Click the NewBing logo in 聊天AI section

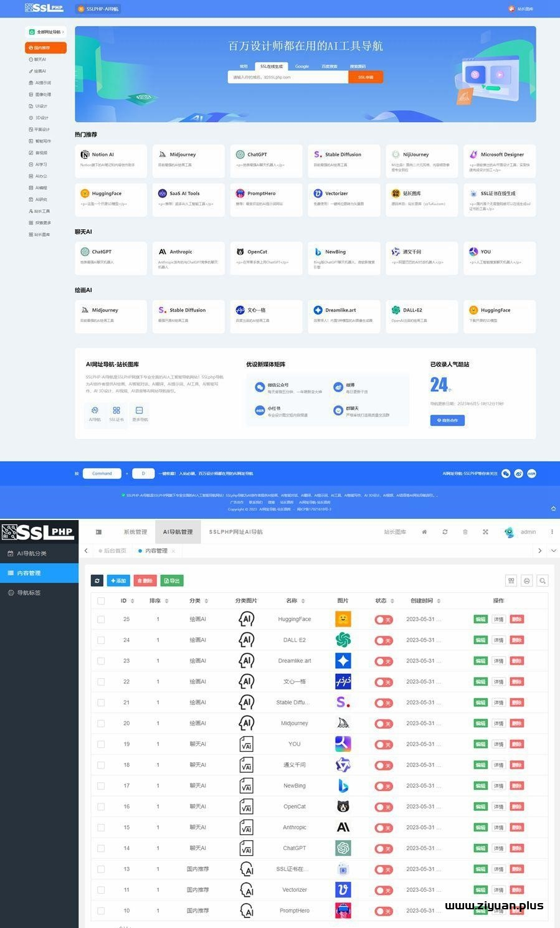pyautogui.click(x=318, y=252)
